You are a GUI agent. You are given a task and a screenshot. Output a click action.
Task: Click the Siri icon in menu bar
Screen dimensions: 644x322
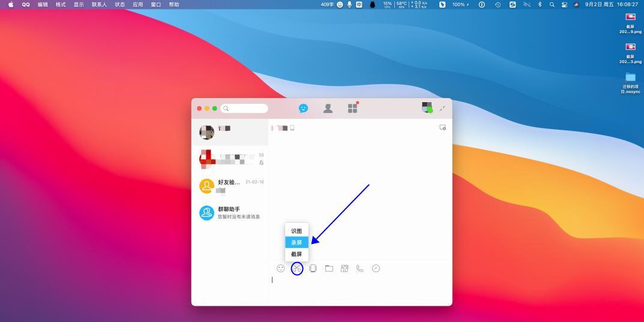pos(576,5)
